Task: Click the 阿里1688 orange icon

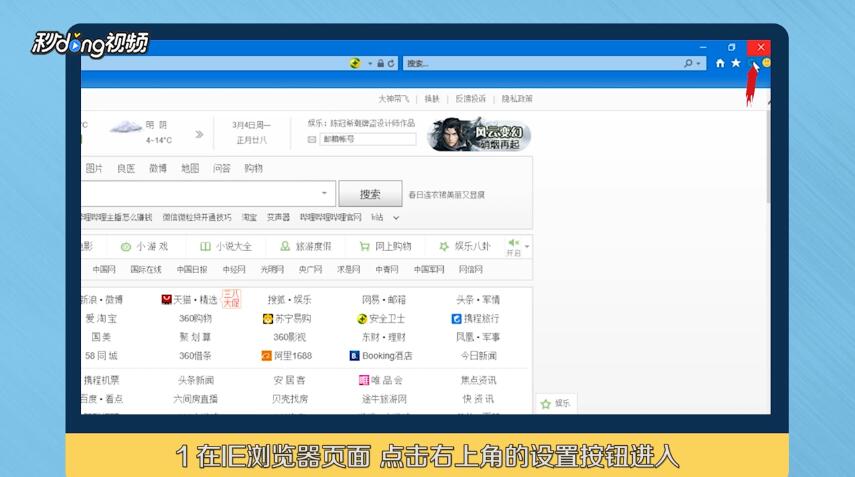Action: tap(267, 355)
